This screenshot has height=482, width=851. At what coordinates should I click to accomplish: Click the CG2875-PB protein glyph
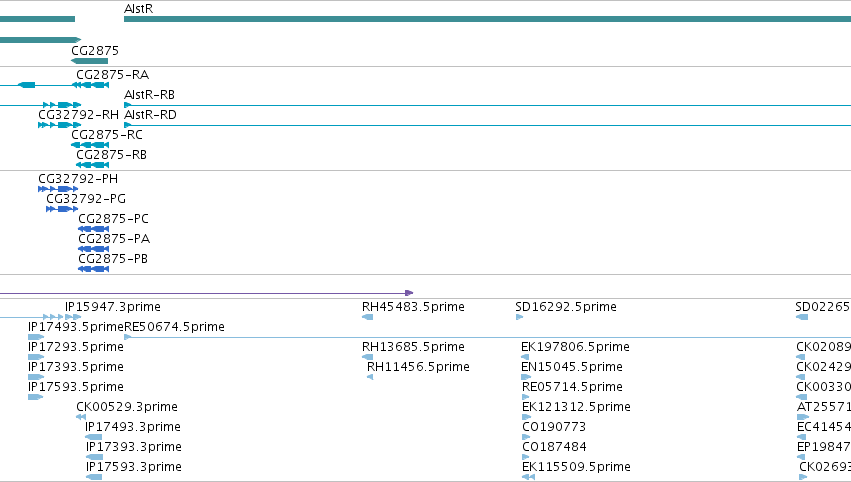tap(93, 269)
